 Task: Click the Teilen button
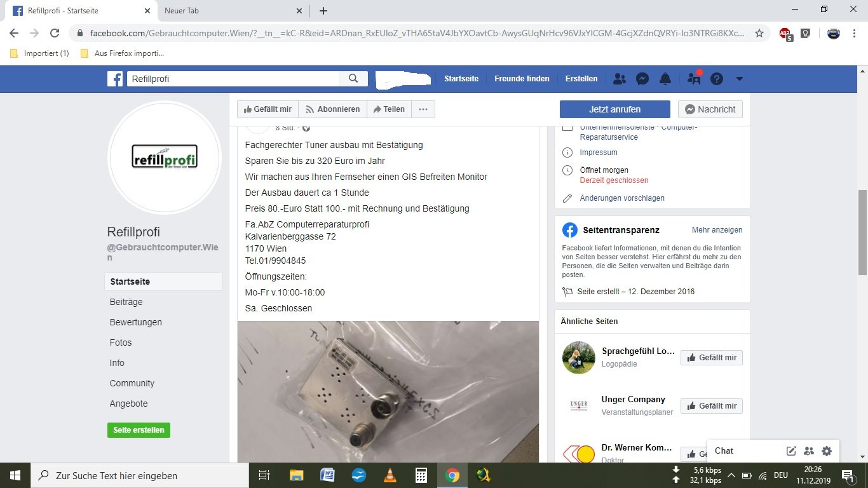(389, 109)
